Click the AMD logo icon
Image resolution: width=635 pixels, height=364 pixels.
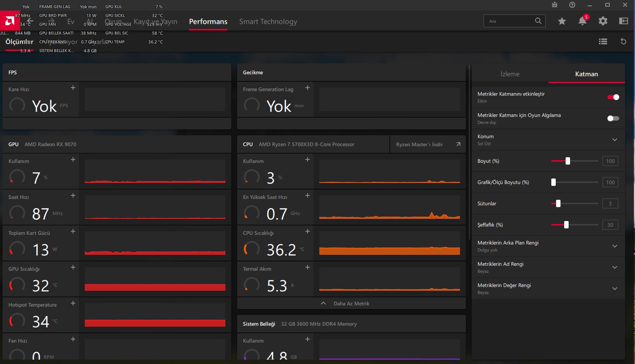10,21
